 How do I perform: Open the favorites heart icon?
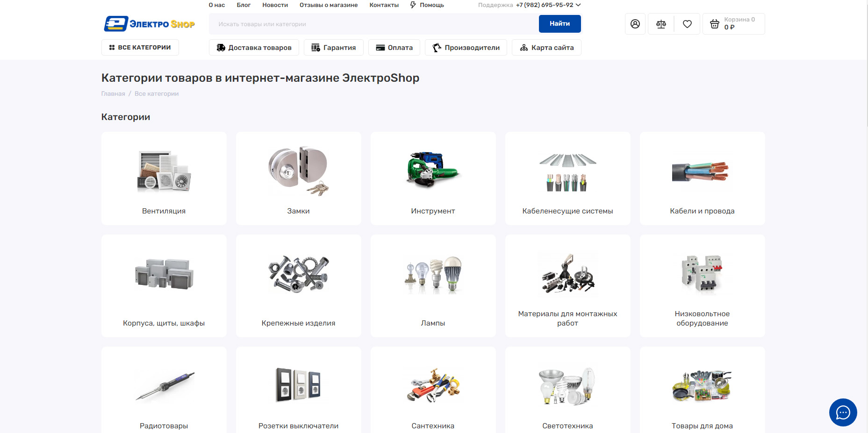[687, 24]
